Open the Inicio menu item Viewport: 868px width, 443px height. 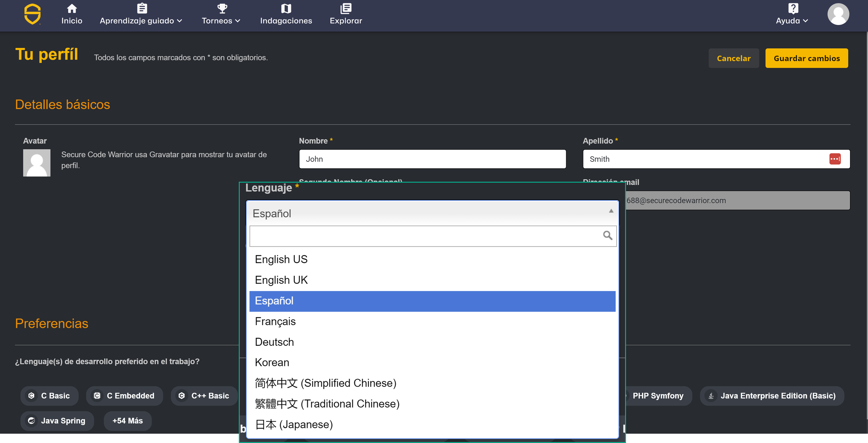(72, 14)
